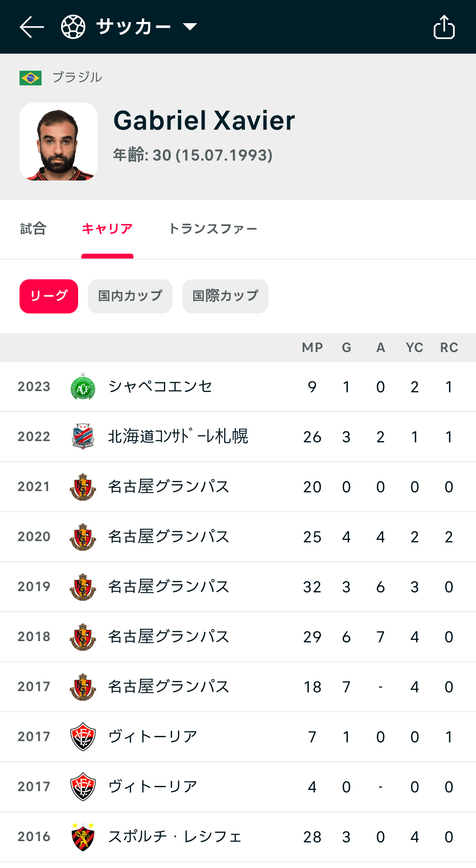Tap the ブラジル country label
Image resolution: width=476 pixels, height=868 pixels.
77,77
